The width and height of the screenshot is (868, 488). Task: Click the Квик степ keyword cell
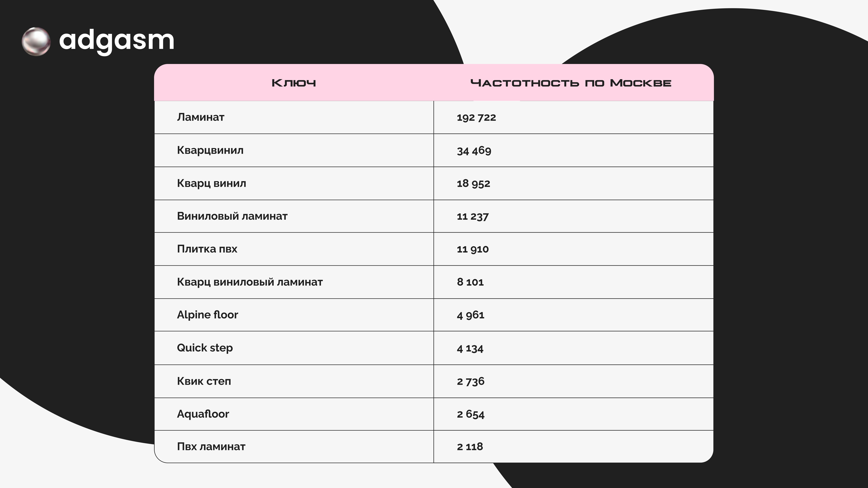pyautogui.click(x=204, y=381)
